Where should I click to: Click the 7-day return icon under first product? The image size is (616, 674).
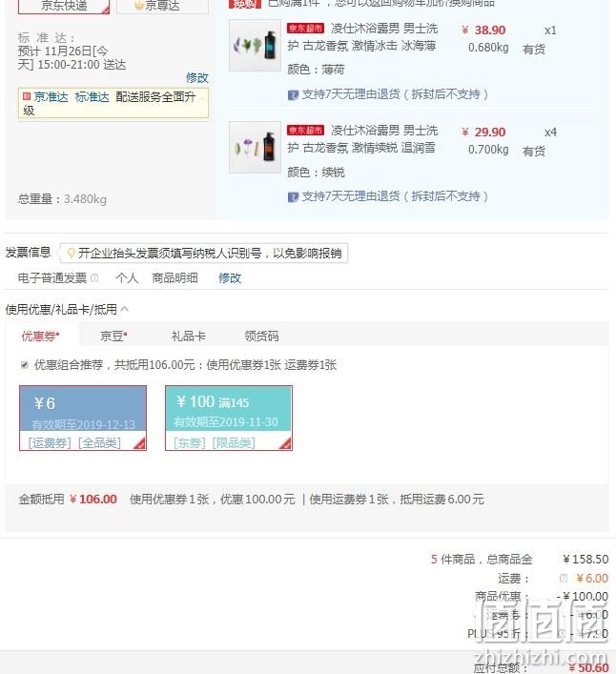tap(293, 95)
